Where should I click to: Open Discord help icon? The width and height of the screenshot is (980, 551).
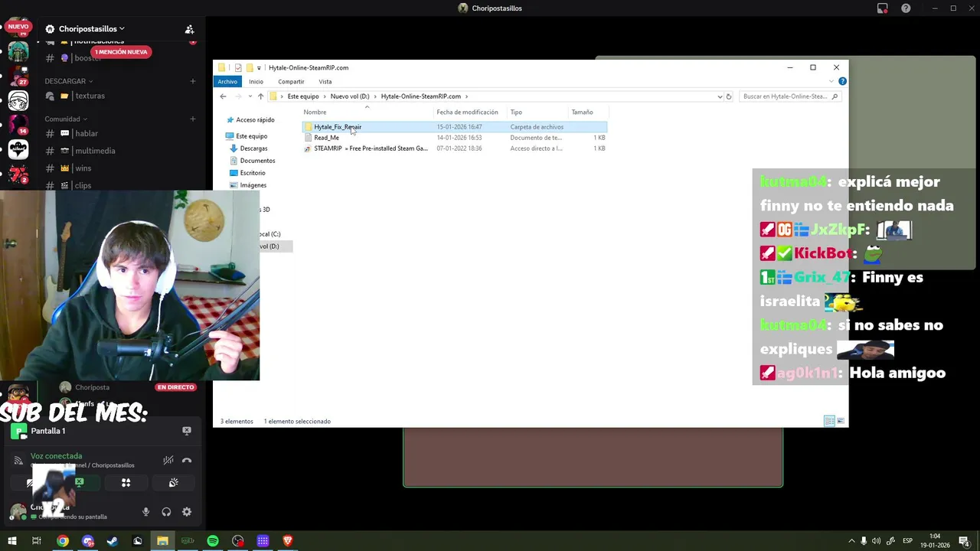(906, 8)
